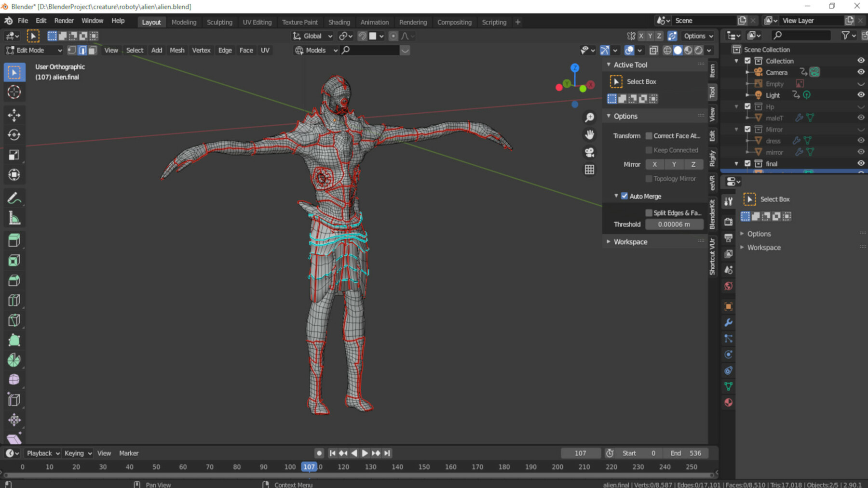Image resolution: width=868 pixels, height=488 pixels.
Task: Select the Rotate tool
Action: 14,135
